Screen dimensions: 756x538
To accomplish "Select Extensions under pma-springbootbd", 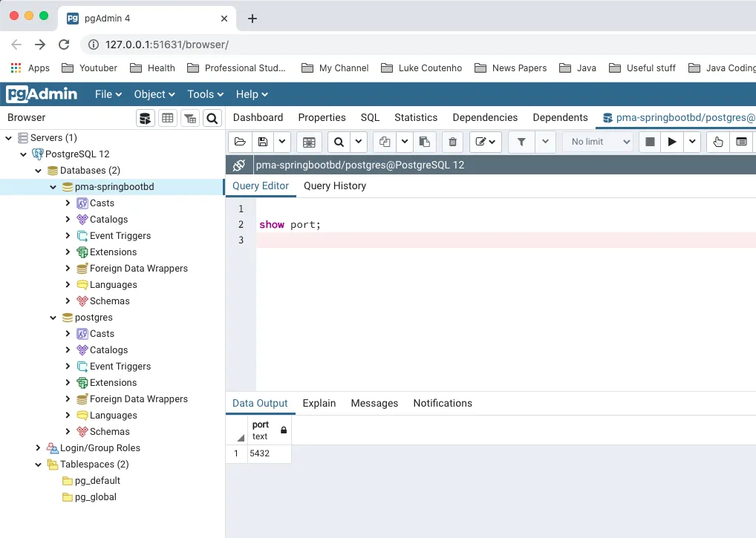I will (113, 252).
